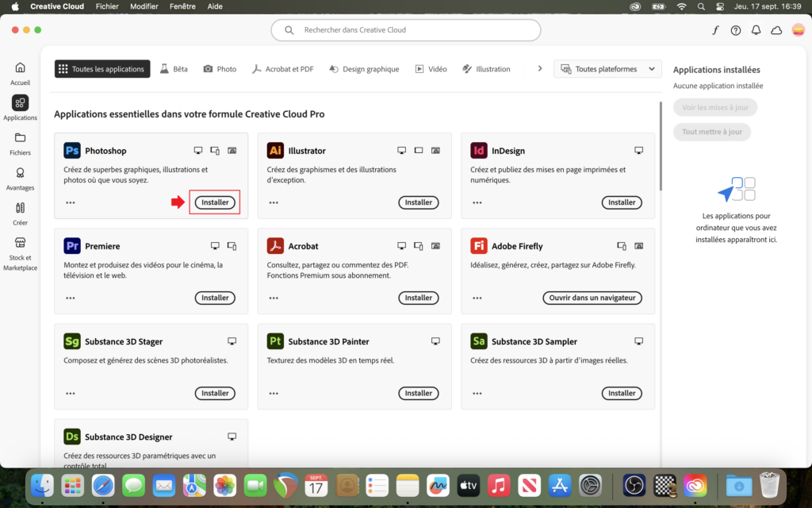This screenshot has height=508, width=812.
Task: Open Substance 3D Painter options ellipsis
Action: [274, 394]
